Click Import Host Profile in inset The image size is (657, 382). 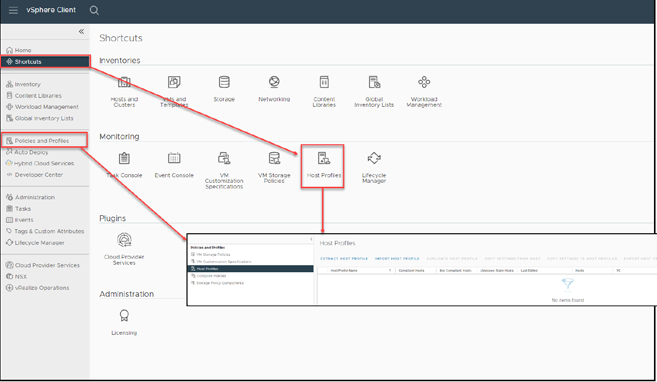[x=397, y=258]
